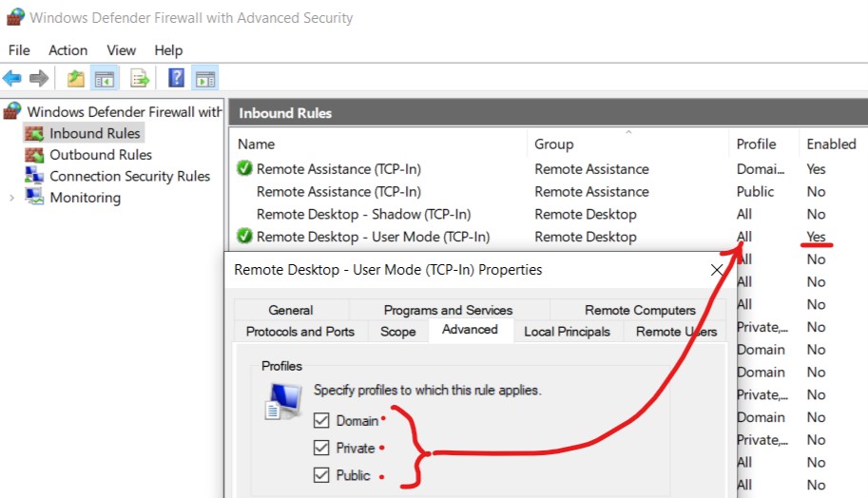Sort by the Profile column header
Image resolution: width=868 pixels, height=498 pixels.
click(x=756, y=144)
